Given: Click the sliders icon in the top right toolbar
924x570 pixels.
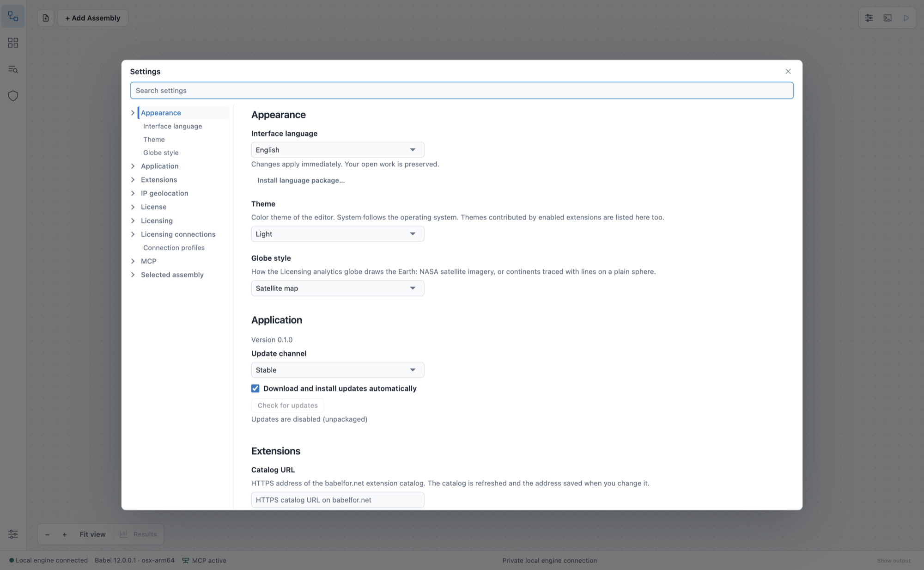Looking at the screenshot, I should [x=869, y=18].
